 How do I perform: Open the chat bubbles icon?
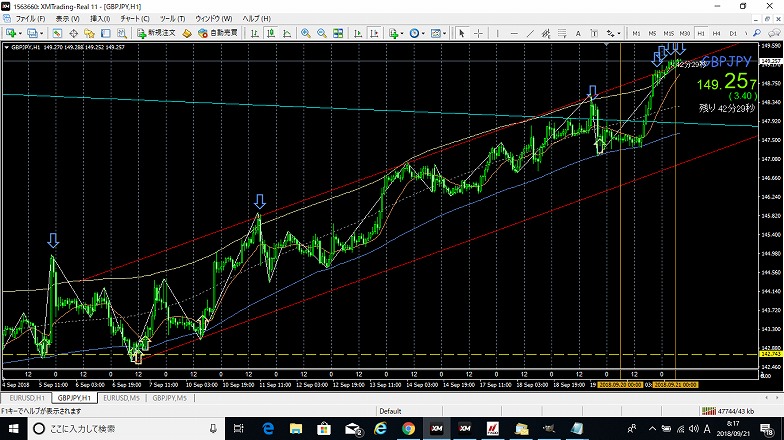[x=772, y=33]
